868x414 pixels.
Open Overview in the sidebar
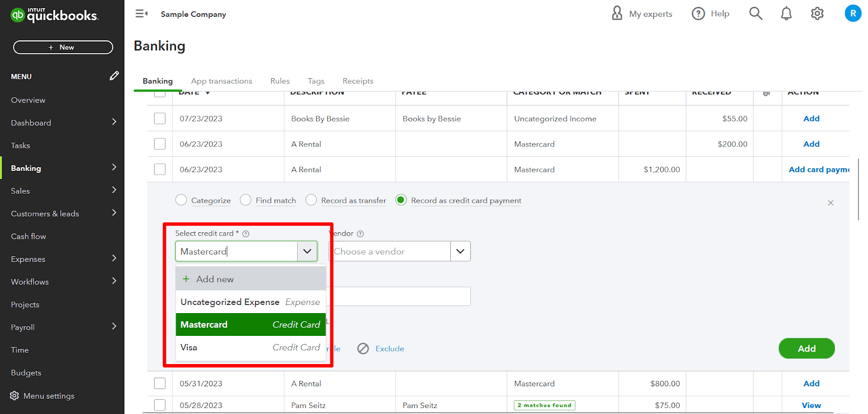click(28, 100)
